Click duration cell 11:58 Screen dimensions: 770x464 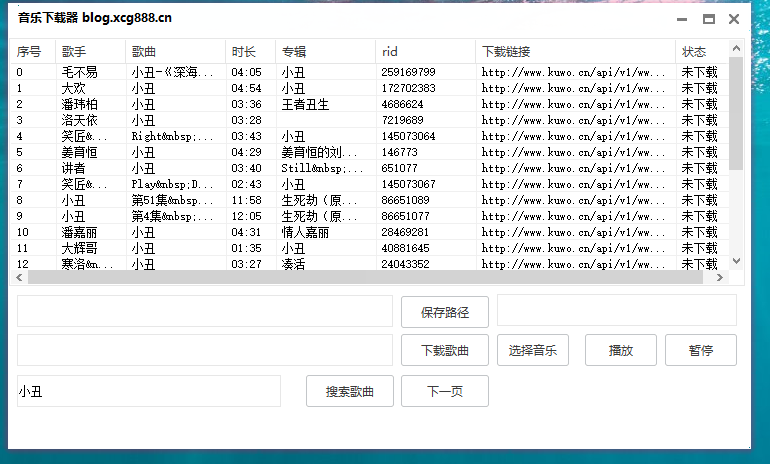(247, 200)
